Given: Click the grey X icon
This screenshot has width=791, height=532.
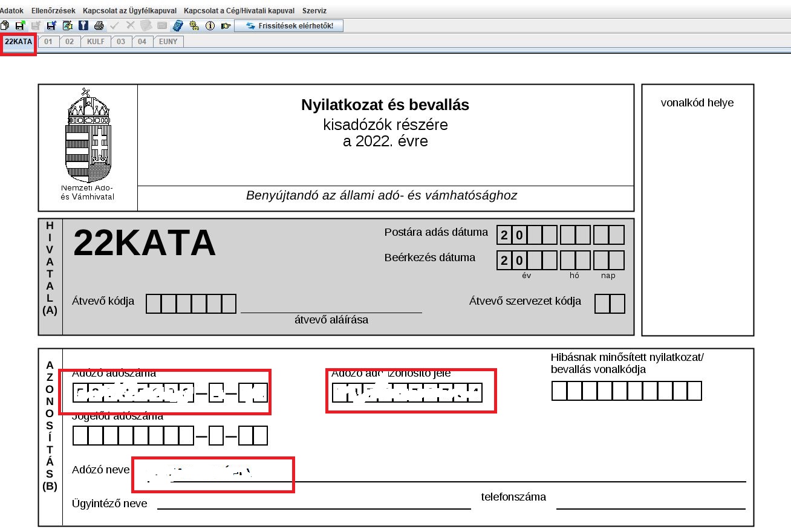Looking at the screenshot, I should 130,25.
